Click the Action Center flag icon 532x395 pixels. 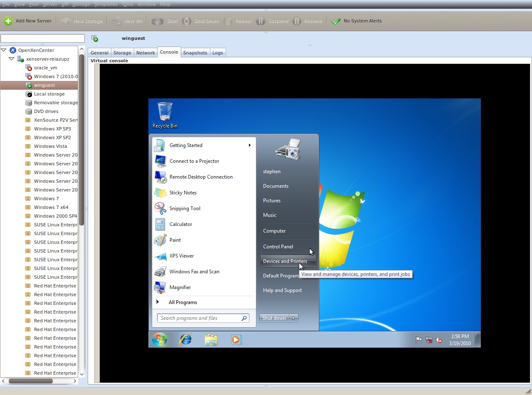[x=419, y=340]
